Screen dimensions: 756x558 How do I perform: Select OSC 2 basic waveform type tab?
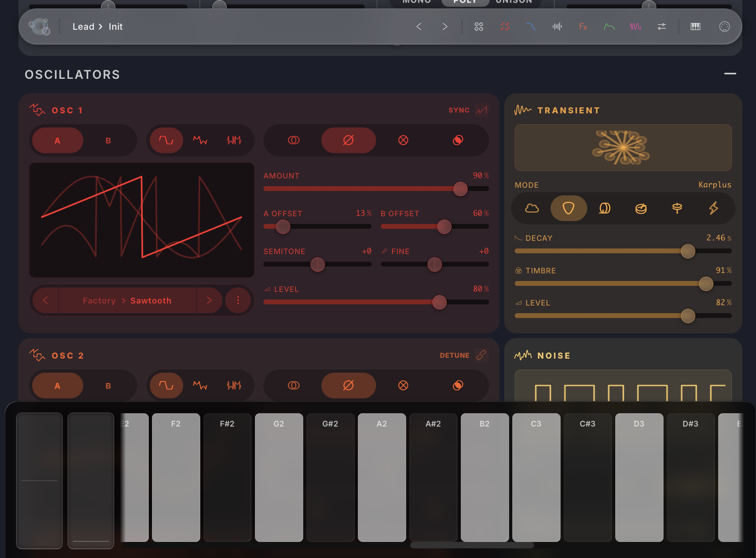(x=166, y=386)
